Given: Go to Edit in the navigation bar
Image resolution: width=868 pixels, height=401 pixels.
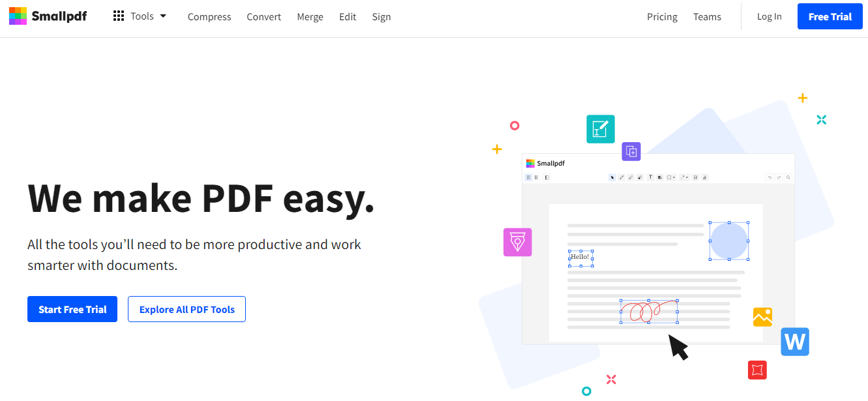Looking at the screenshot, I should (x=348, y=17).
